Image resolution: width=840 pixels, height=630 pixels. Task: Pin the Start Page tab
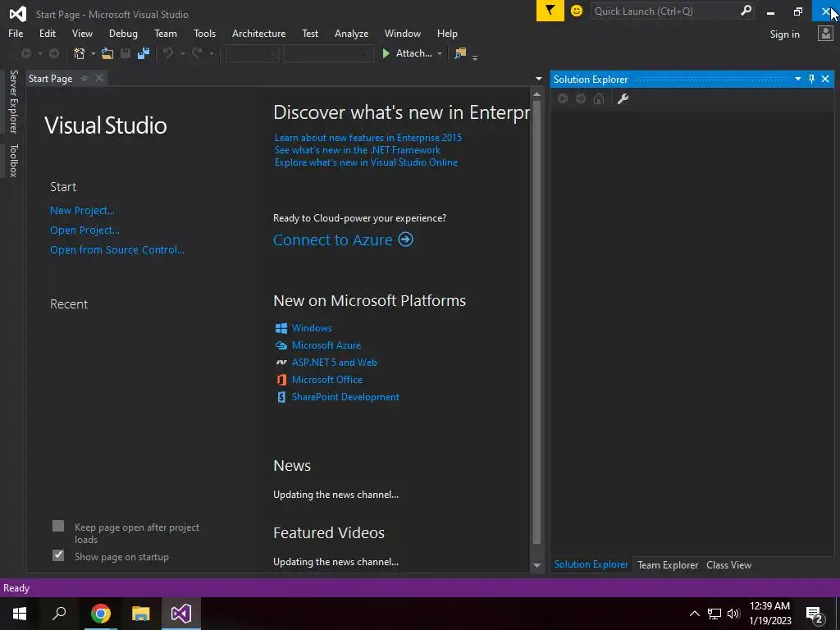84,78
